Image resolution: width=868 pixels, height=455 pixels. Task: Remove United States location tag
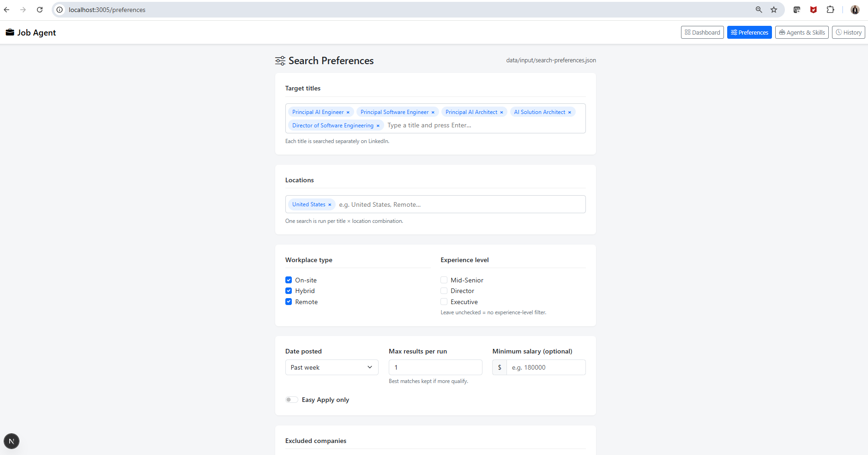coord(330,204)
